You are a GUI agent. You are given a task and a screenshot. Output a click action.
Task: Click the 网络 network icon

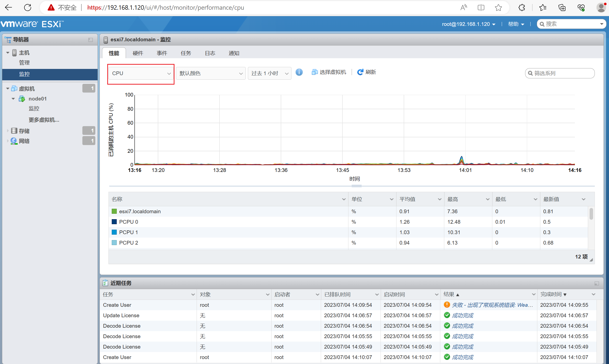(14, 141)
